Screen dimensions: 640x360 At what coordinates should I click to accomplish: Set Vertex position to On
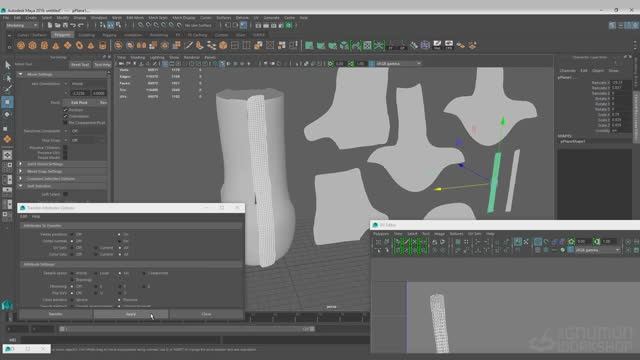tap(120, 235)
